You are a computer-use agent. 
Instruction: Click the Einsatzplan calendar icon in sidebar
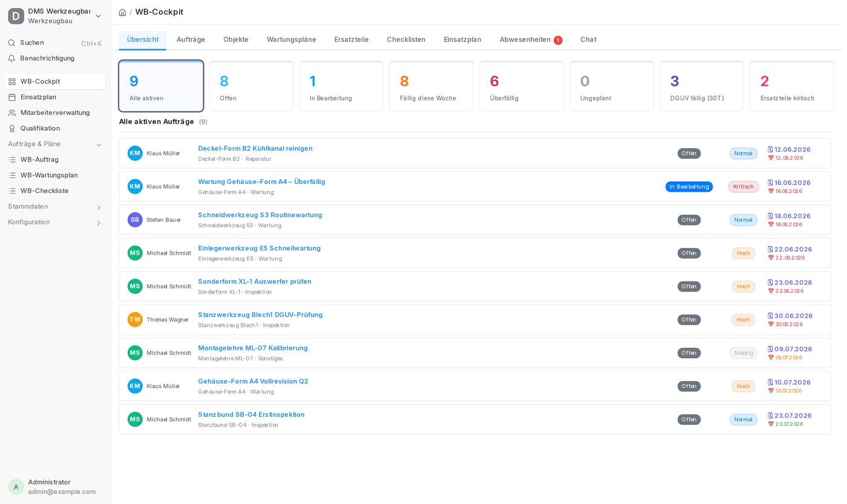tap(12, 97)
